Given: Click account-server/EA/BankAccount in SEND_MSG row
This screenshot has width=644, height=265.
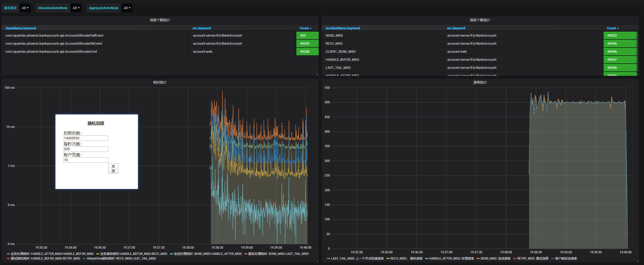Looking at the screenshot, I should (472, 36).
